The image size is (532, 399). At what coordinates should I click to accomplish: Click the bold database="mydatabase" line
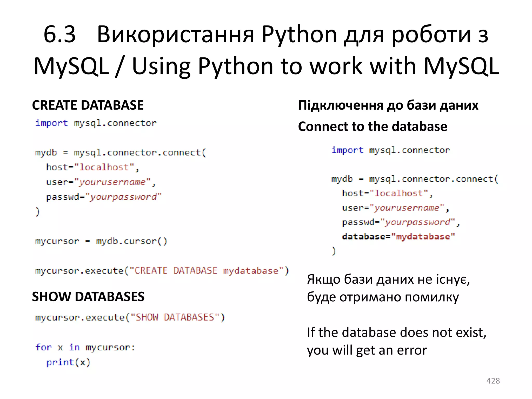398,237
